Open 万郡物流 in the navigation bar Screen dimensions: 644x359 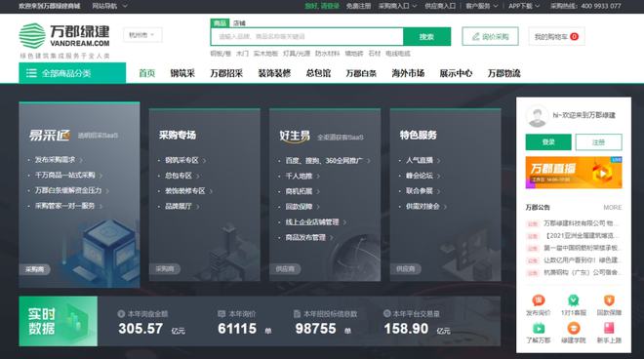tap(503, 73)
